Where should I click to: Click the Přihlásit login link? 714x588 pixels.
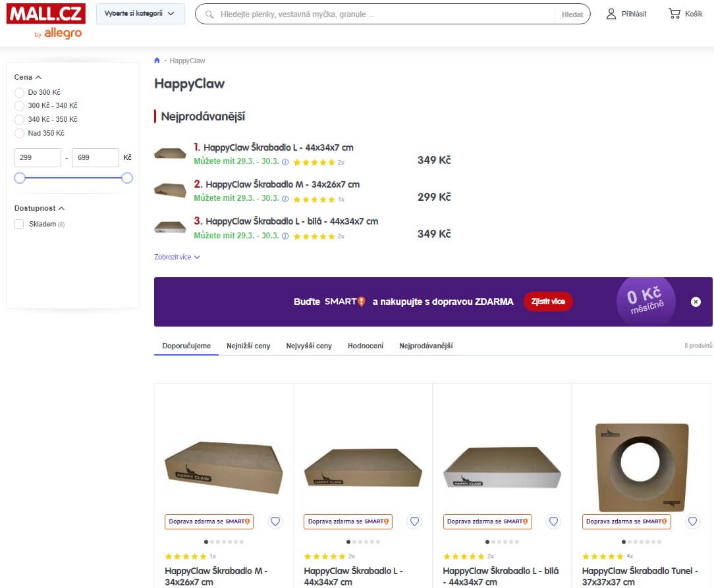click(x=634, y=14)
